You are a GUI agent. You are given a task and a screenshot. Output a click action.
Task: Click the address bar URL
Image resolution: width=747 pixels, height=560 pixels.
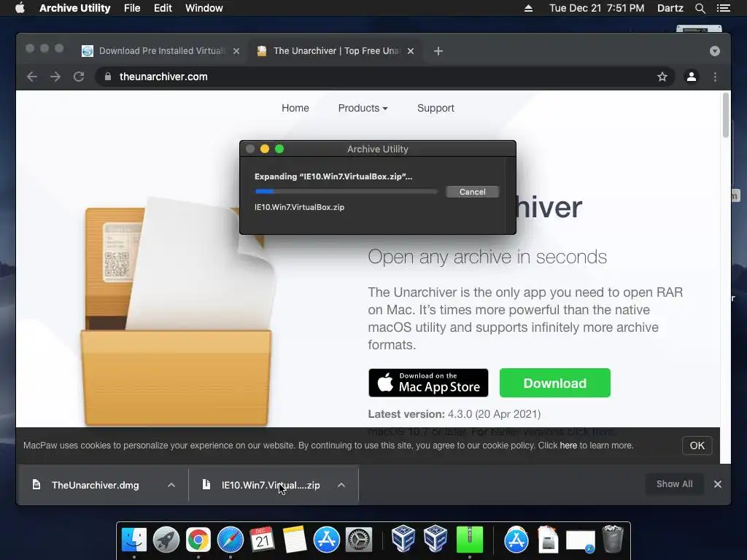[x=163, y=77]
